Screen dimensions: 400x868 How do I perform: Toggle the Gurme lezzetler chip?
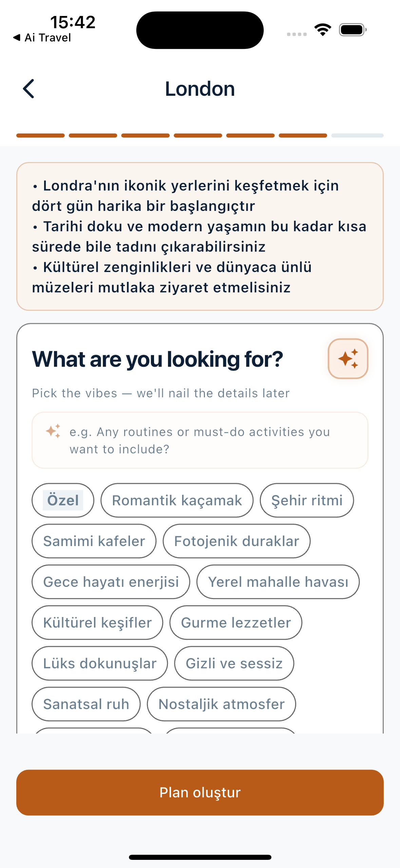[x=235, y=622]
